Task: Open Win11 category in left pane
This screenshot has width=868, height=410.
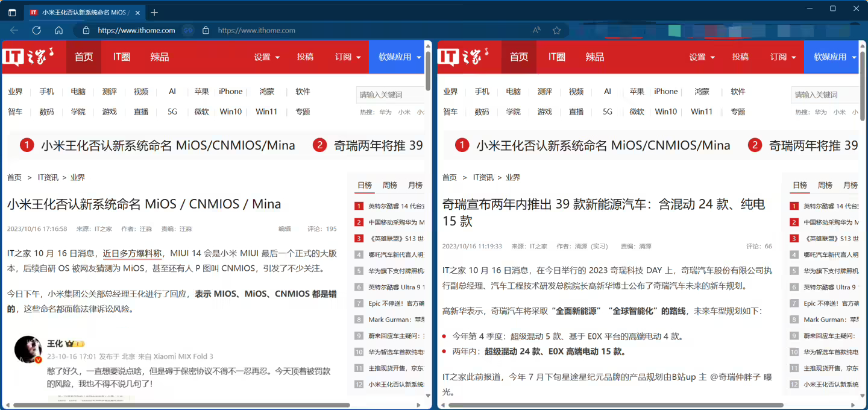Action: tap(266, 112)
